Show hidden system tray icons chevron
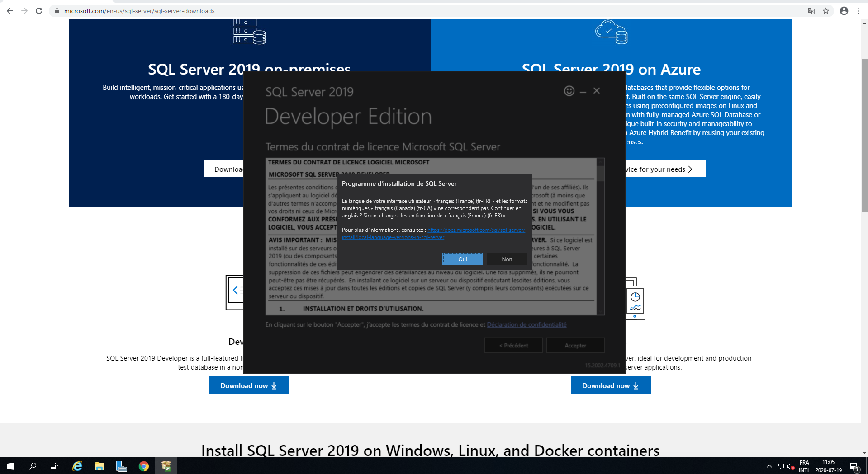868x474 pixels. click(x=769, y=466)
